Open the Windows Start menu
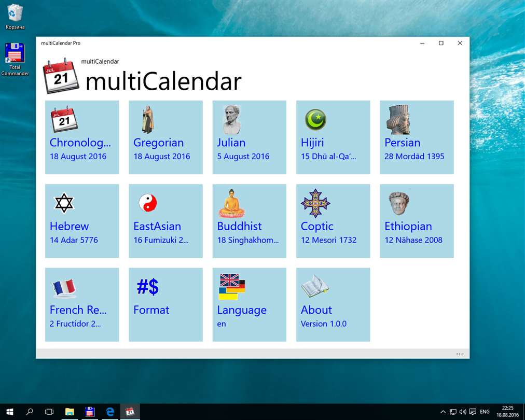Screen dimensions: 525x420 (x=10, y=412)
